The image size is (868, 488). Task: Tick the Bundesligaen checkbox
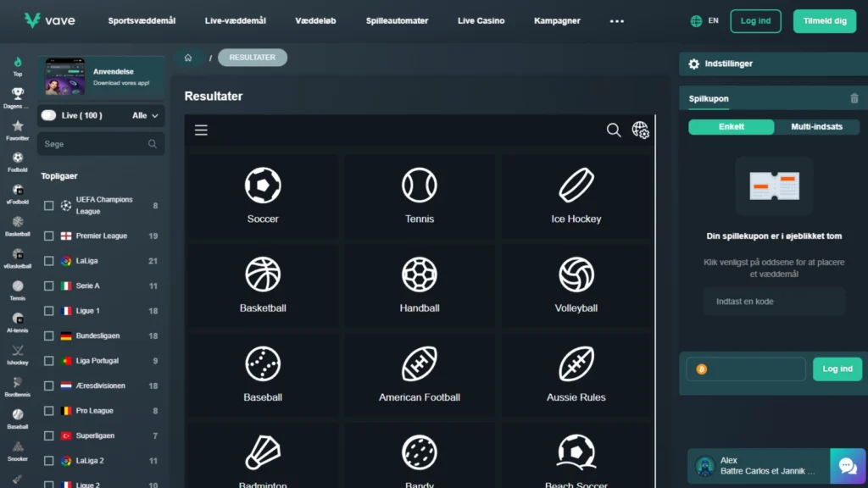[x=48, y=336]
